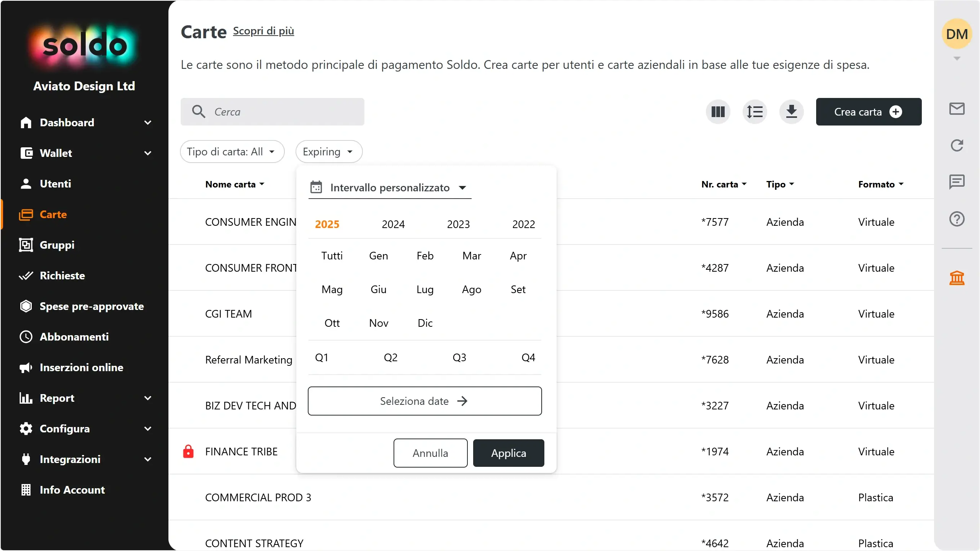Open the orange bank building icon
Viewport: 980px width, 551px height.
point(957,278)
